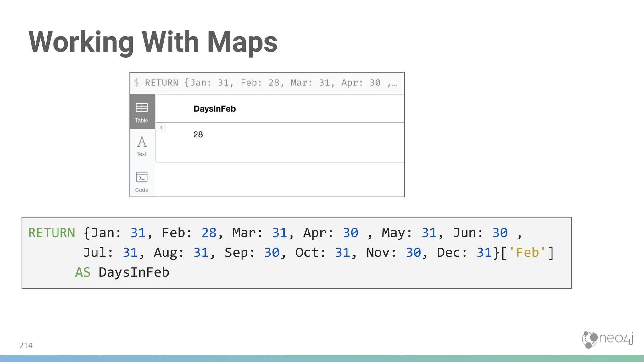This screenshot has height=362, width=644.
Task: Click the DaysInFeb column header
Action: 214,109
